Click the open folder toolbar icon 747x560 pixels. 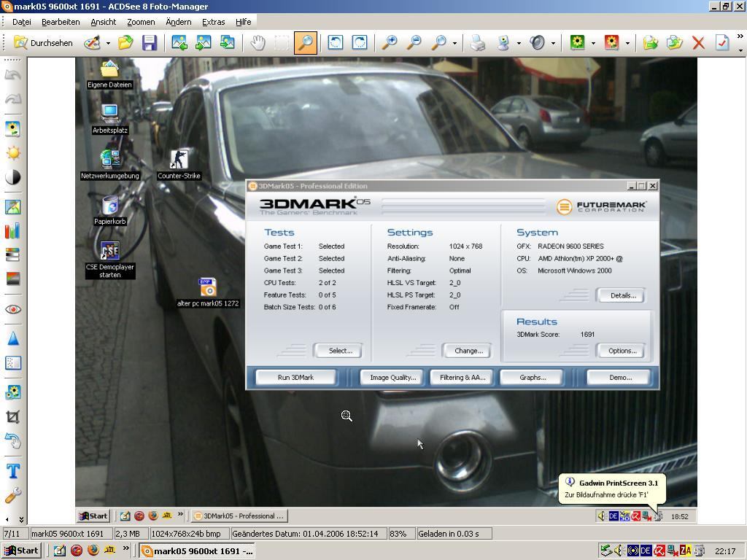pos(125,43)
